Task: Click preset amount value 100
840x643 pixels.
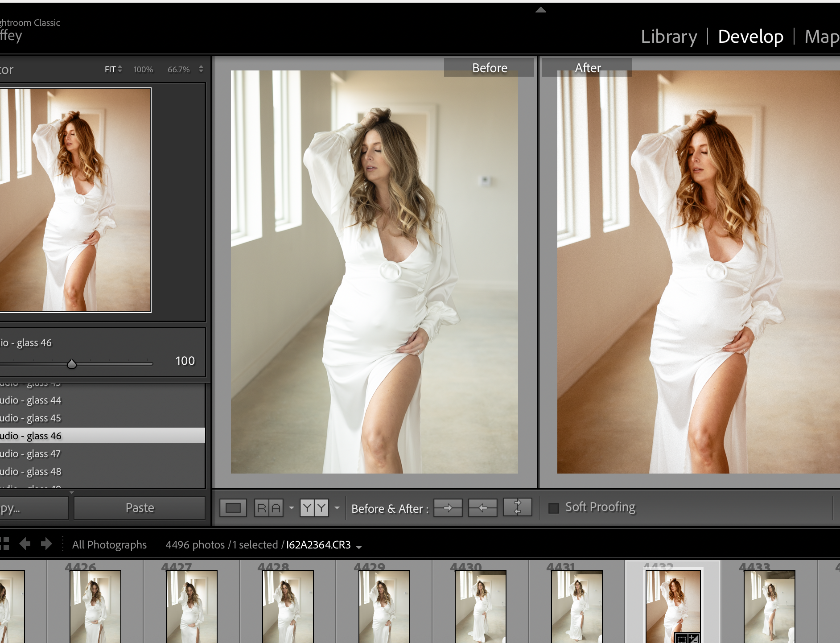Action: pos(185,361)
